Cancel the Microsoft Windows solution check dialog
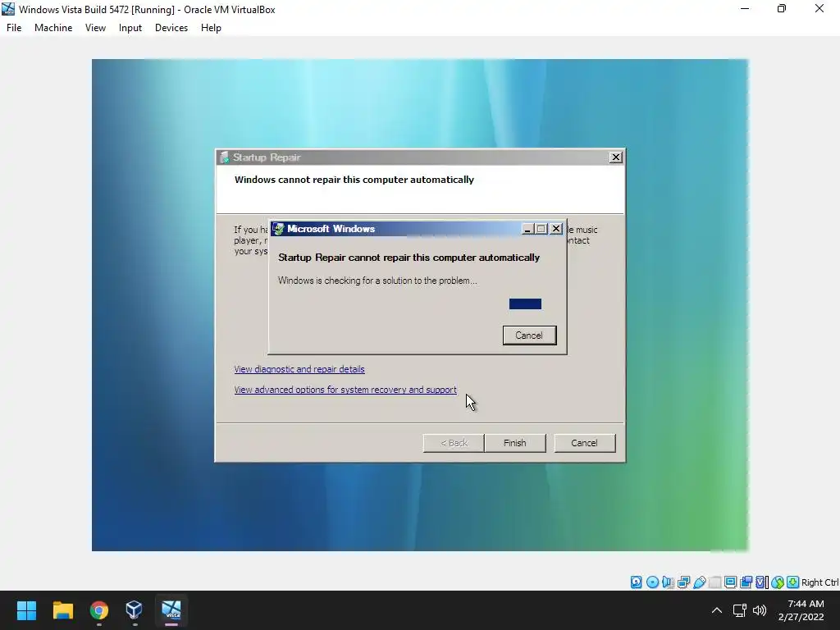The width and height of the screenshot is (840, 630). click(529, 336)
